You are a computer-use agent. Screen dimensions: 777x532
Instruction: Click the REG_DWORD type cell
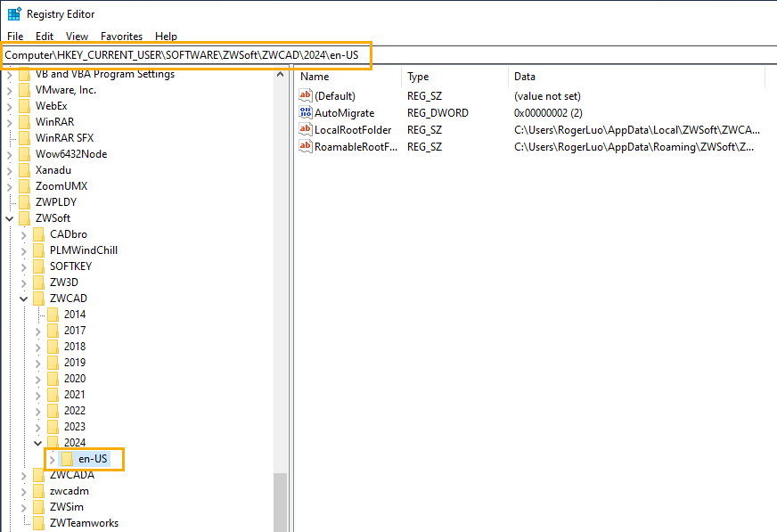tap(438, 113)
